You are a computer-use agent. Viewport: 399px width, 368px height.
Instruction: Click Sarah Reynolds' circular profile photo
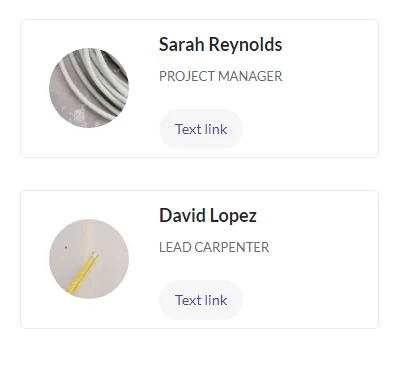[x=89, y=88]
